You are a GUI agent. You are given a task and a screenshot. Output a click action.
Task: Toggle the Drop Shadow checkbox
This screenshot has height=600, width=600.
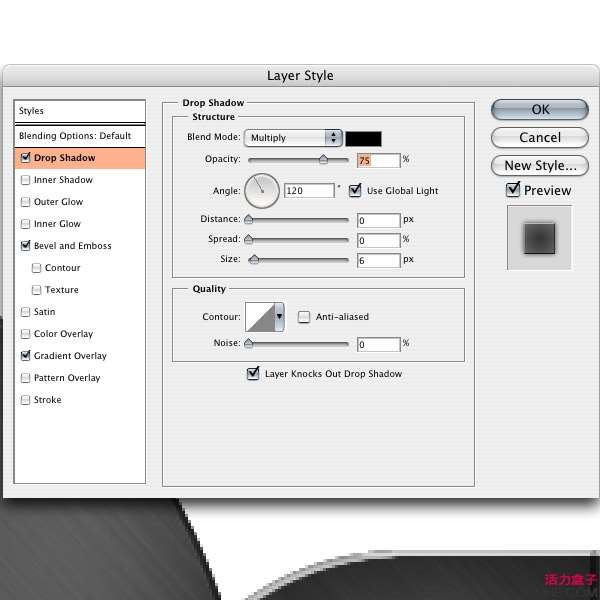[26, 158]
